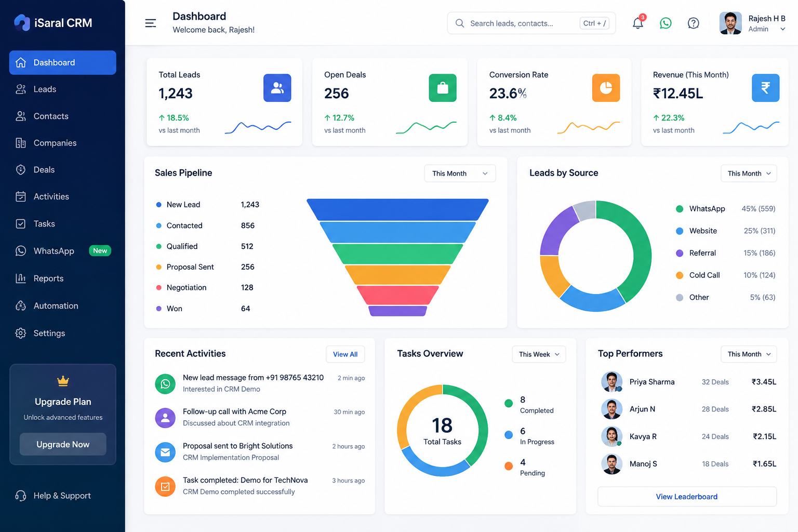This screenshot has width=798, height=532.
Task: Click the Deals sidebar icon
Action: 21,169
